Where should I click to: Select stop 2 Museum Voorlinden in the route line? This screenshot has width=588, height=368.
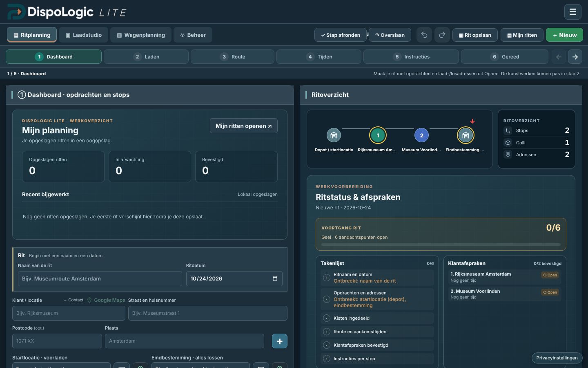422,135
